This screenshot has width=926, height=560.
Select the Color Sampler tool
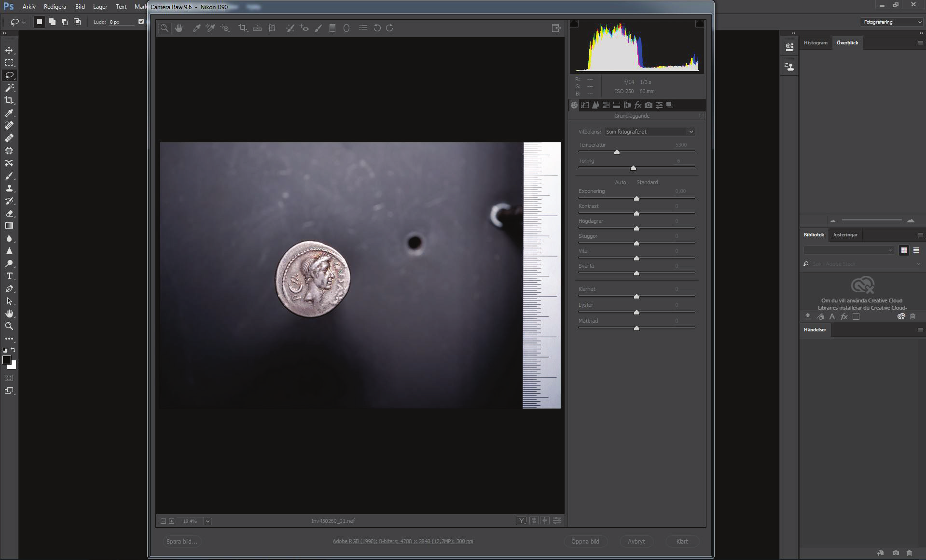[210, 28]
